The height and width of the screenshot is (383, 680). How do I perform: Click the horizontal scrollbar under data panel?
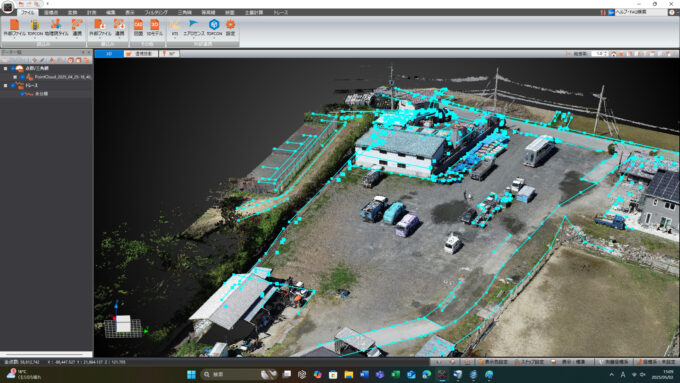pos(46,354)
